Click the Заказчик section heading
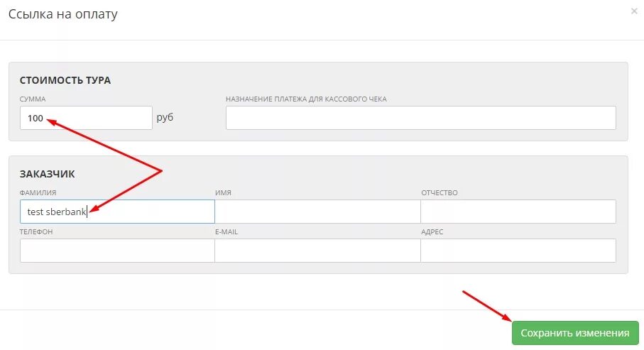Viewport: 644px width, 350px height. coord(48,174)
